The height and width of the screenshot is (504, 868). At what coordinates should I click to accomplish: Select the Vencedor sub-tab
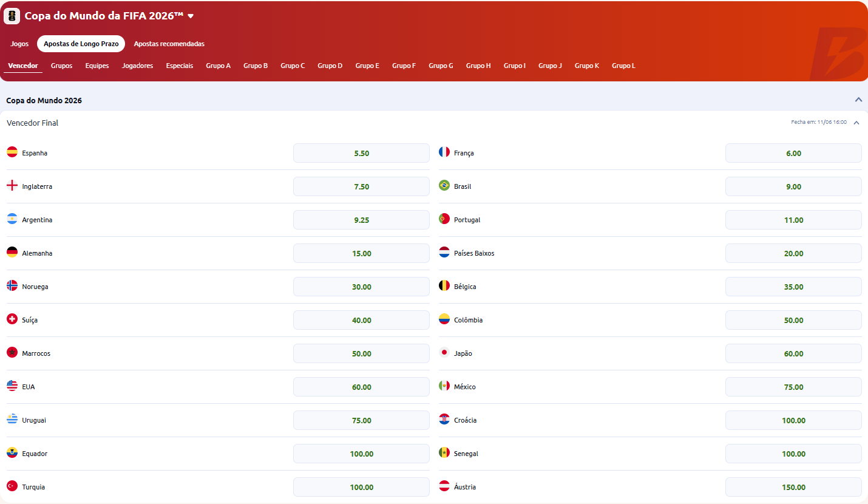point(23,66)
